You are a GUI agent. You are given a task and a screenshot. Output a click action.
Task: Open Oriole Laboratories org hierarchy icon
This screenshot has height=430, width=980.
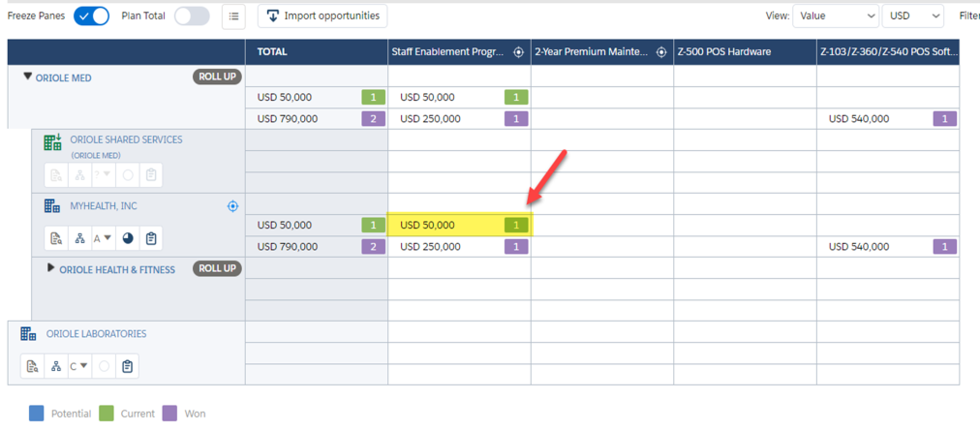55,367
